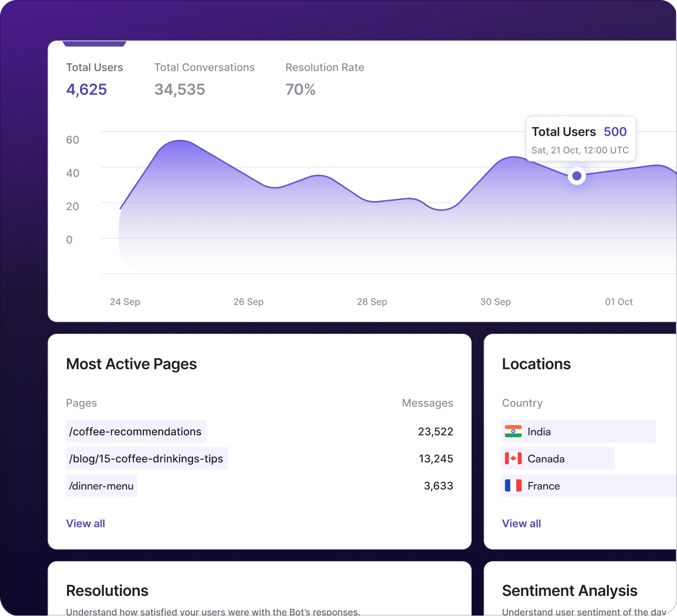Image resolution: width=677 pixels, height=616 pixels.
Task: Select India in the country list
Action: (x=539, y=431)
